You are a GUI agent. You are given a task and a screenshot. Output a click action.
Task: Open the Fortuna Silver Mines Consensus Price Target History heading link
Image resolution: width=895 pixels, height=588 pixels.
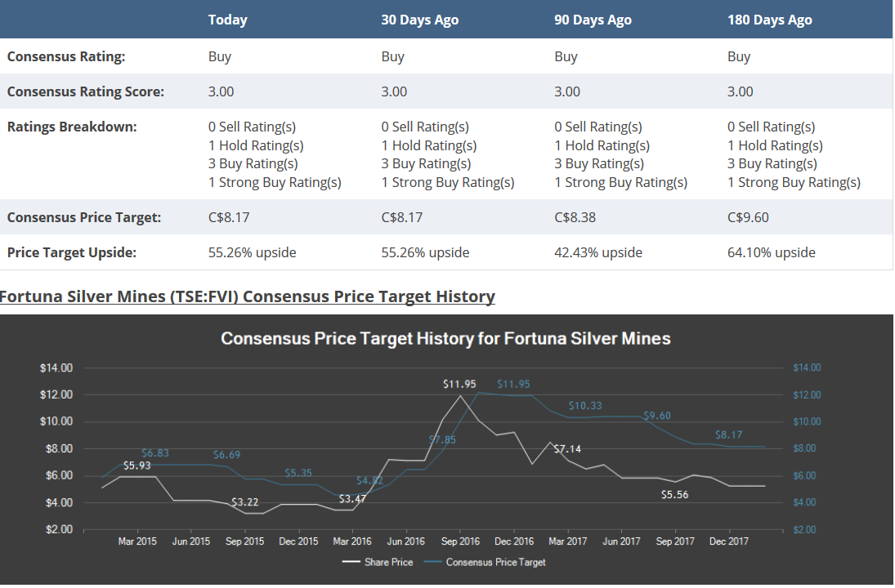(x=247, y=296)
